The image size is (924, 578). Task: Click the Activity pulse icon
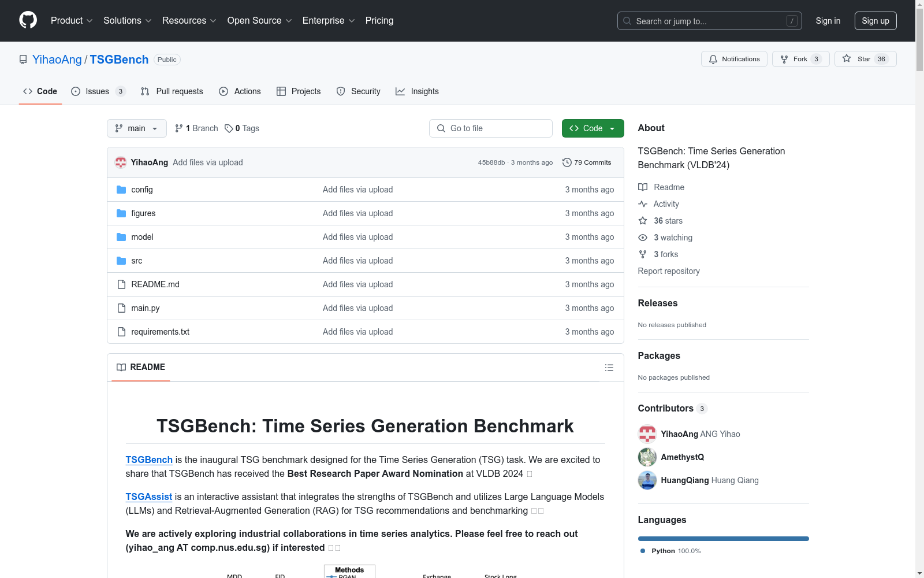click(643, 204)
